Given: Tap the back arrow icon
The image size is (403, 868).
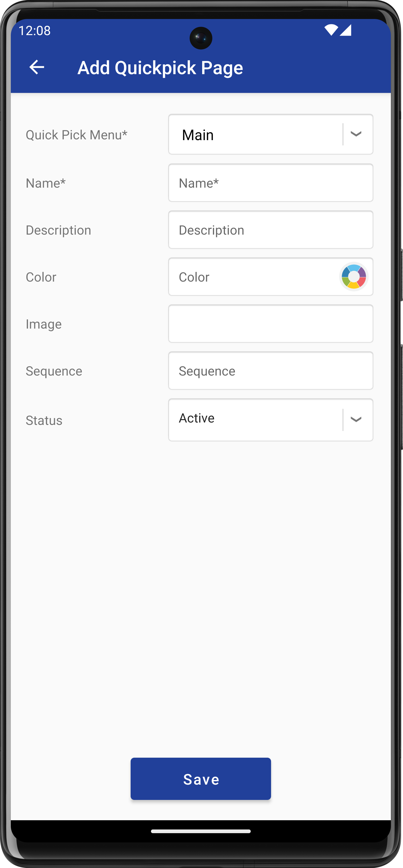Looking at the screenshot, I should click(x=37, y=67).
